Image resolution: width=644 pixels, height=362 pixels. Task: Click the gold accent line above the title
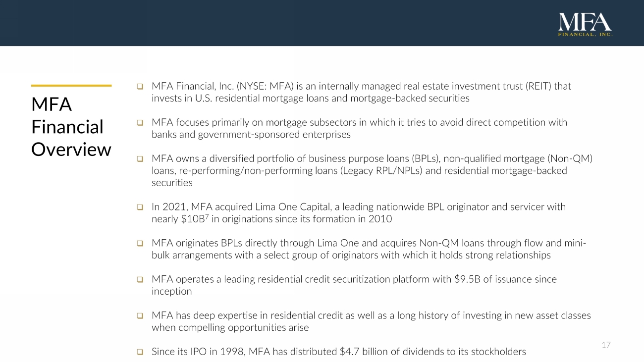pos(71,86)
